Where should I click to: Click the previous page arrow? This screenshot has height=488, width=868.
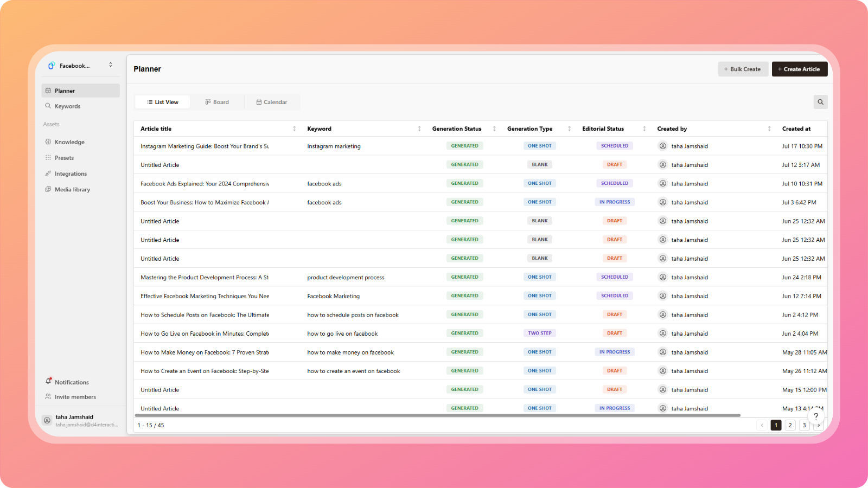pos(762,425)
